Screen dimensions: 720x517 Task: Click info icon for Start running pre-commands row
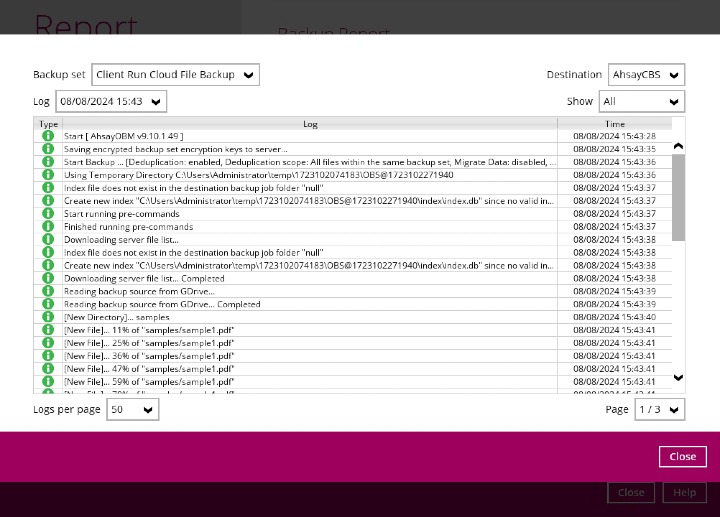tap(47, 214)
